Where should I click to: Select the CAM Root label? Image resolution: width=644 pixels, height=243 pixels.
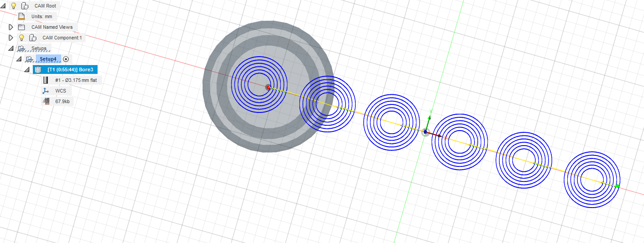point(45,6)
